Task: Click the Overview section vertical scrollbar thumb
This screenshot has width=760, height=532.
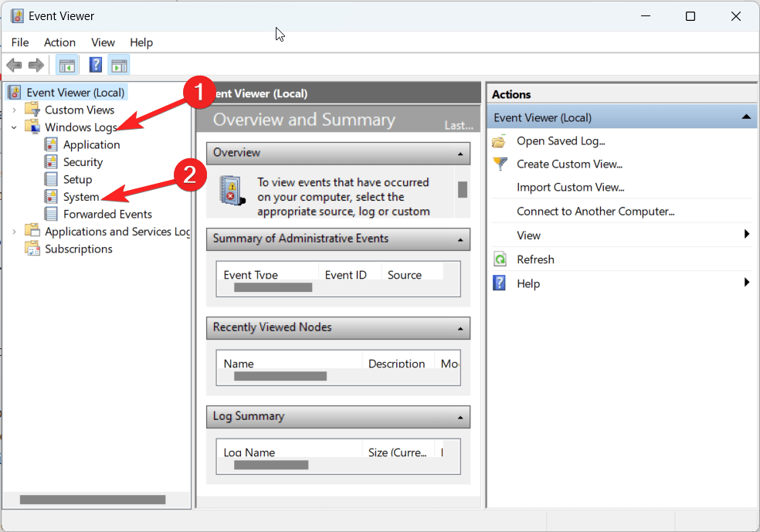Action: coord(463,189)
